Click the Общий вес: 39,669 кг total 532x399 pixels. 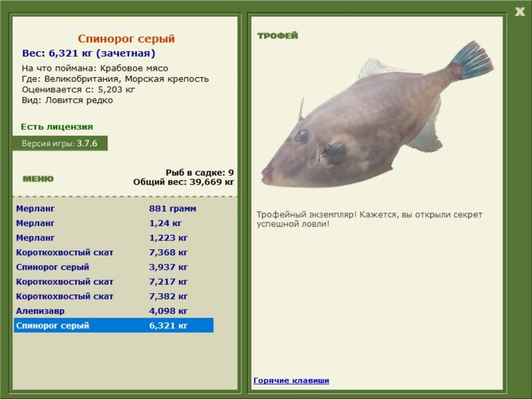tap(184, 182)
